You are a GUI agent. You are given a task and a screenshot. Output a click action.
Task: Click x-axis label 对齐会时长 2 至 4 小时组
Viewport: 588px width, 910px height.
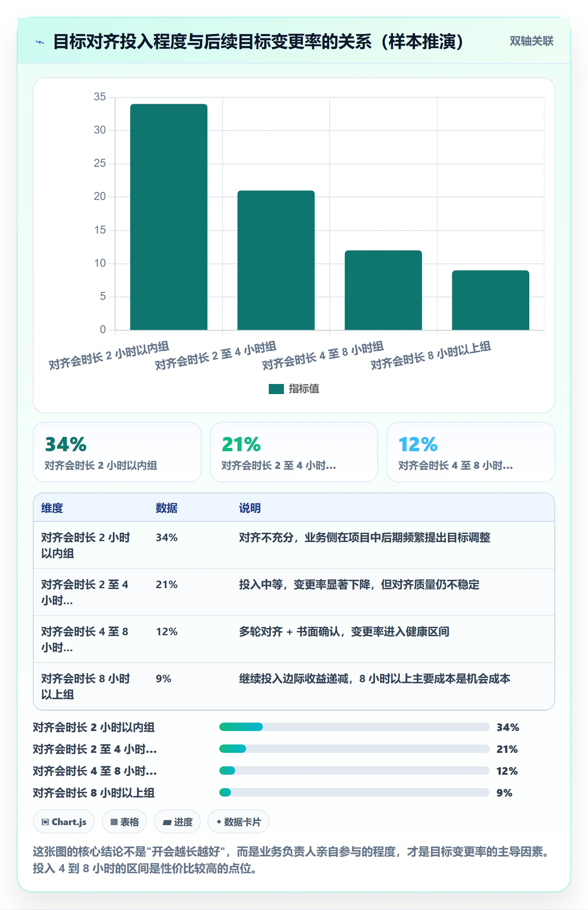216,355
